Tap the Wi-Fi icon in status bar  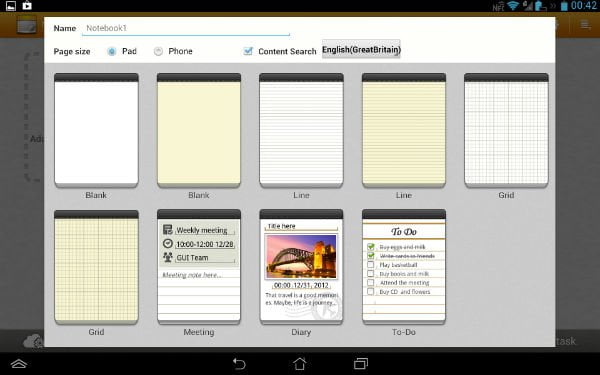(x=512, y=6)
